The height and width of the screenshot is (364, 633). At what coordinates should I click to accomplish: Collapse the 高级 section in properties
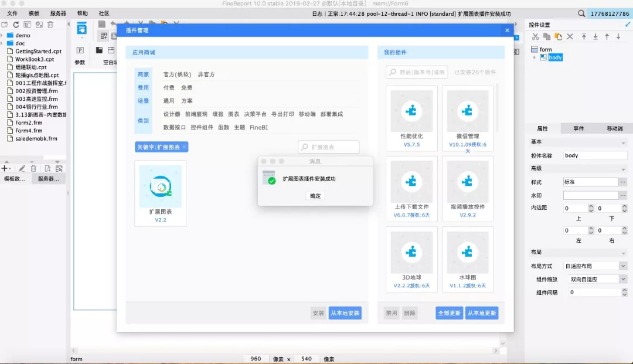point(623,169)
